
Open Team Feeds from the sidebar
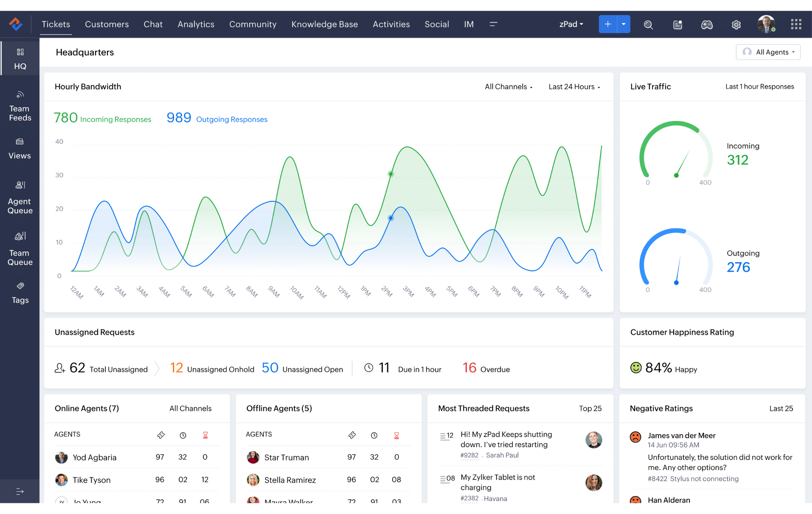click(20, 105)
